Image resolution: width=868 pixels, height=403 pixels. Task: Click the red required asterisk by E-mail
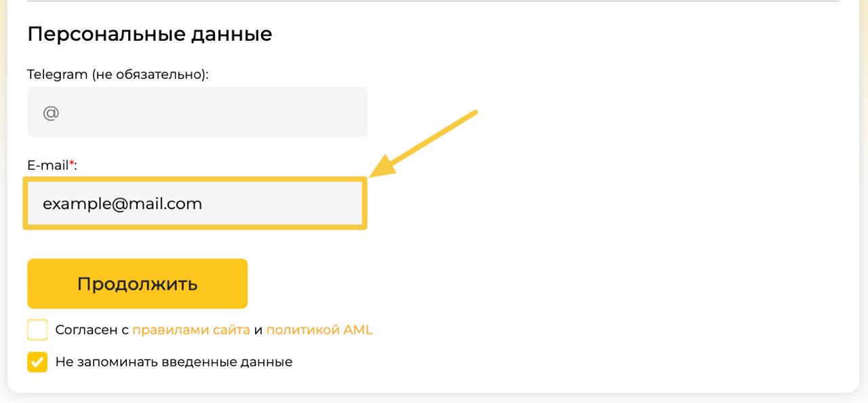72,164
